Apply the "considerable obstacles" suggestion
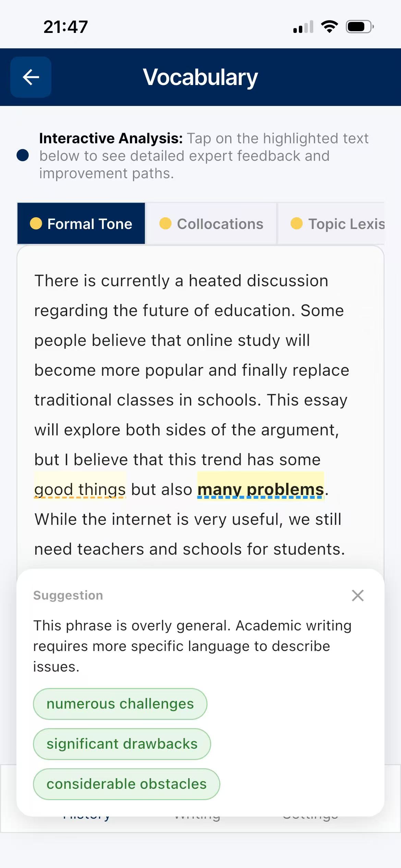This screenshot has height=868, width=401. tap(126, 784)
